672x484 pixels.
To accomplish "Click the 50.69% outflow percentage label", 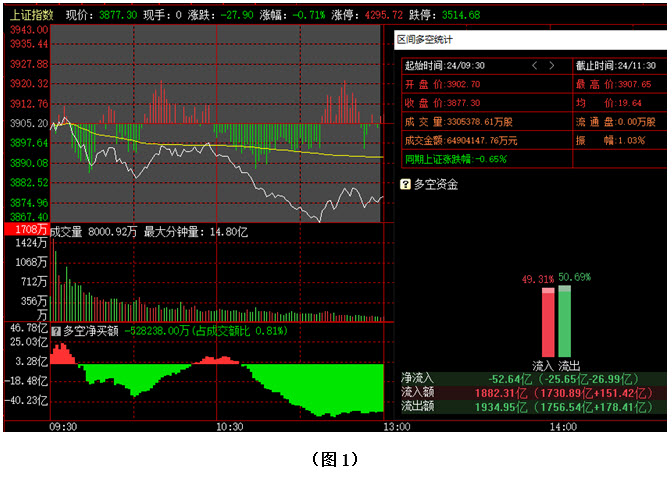I will pyautogui.click(x=574, y=277).
